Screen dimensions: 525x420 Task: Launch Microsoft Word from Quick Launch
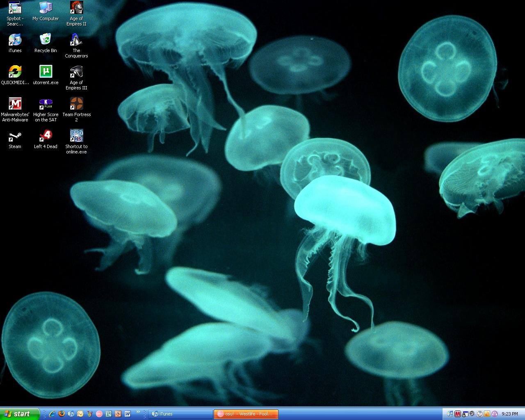128,414
